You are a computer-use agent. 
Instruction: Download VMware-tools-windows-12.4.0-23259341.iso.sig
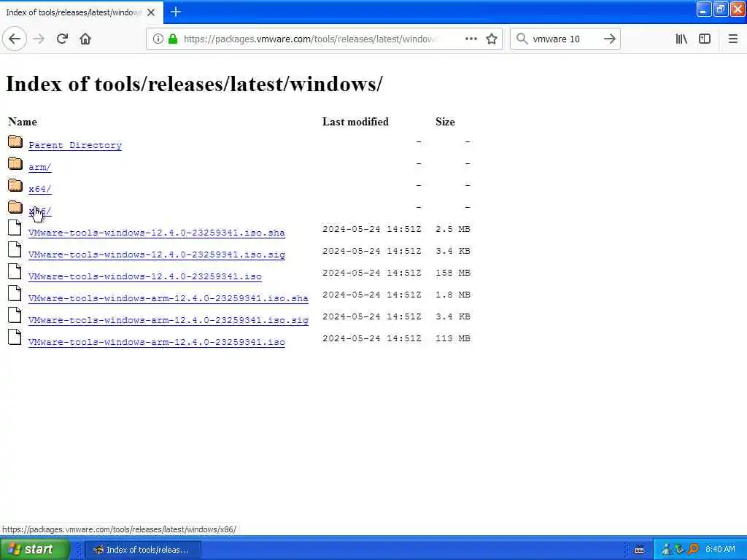coord(157,254)
